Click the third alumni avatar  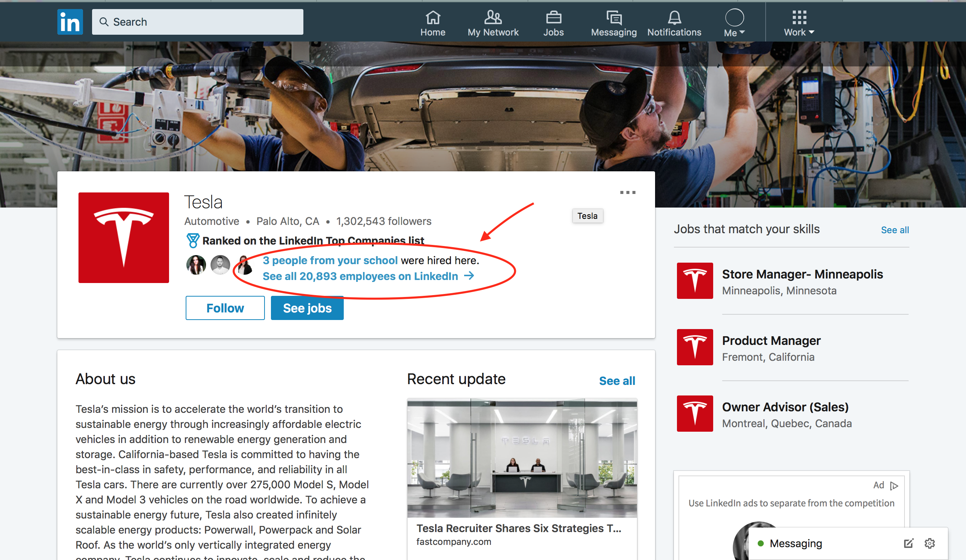pyautogui.click(x=244, y=265)
